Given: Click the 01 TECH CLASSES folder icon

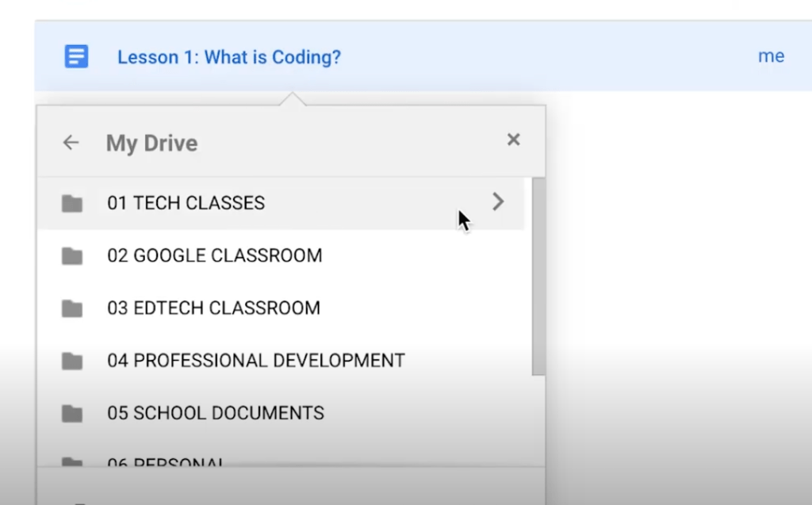Looking at the screenshot, I should pyautogui.click(x=72, y=204).
